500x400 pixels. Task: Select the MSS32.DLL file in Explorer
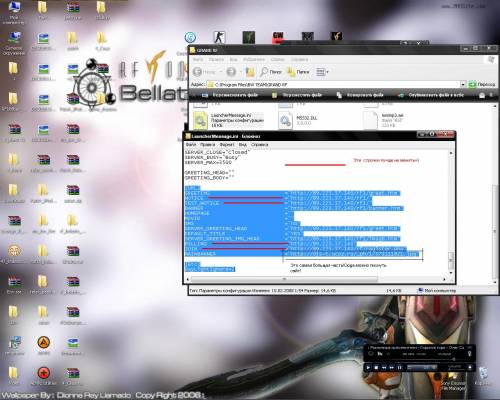click(298, 120)
